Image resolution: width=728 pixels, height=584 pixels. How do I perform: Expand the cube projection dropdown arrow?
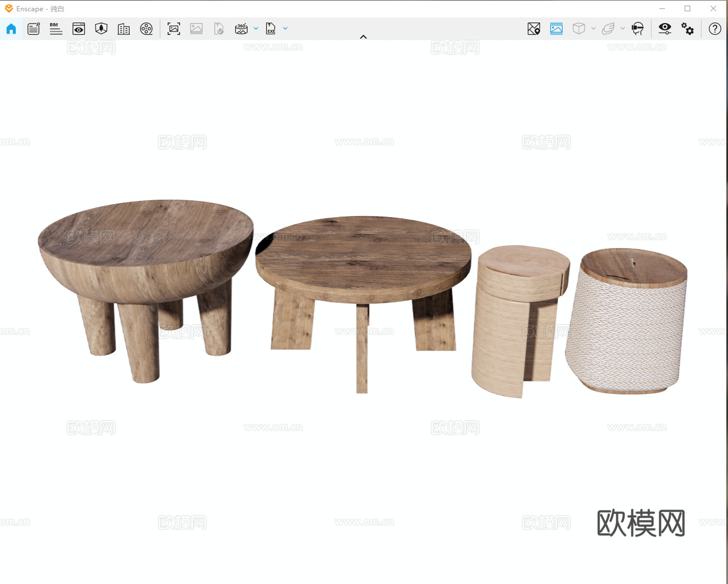(x=594, y=28)
